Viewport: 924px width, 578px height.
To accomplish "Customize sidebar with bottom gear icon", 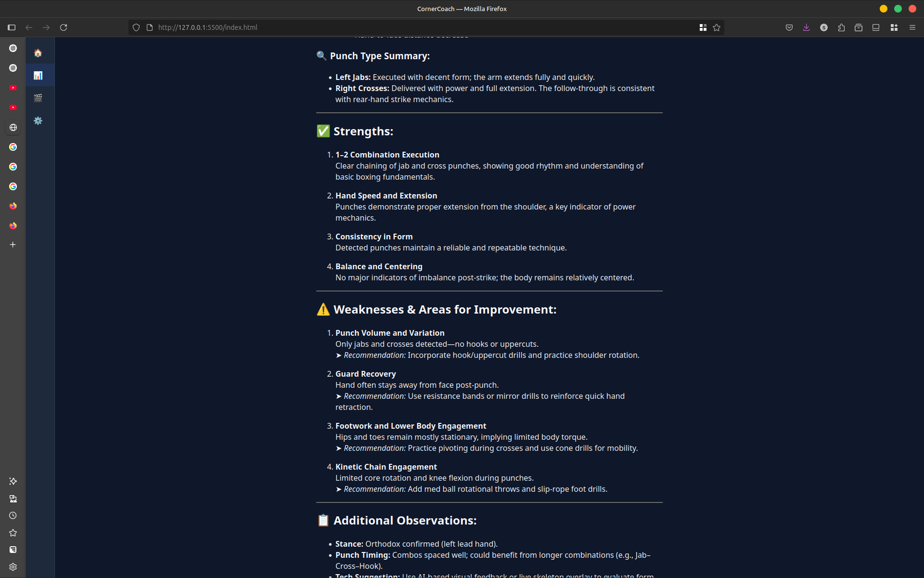I will pos(13,567).
